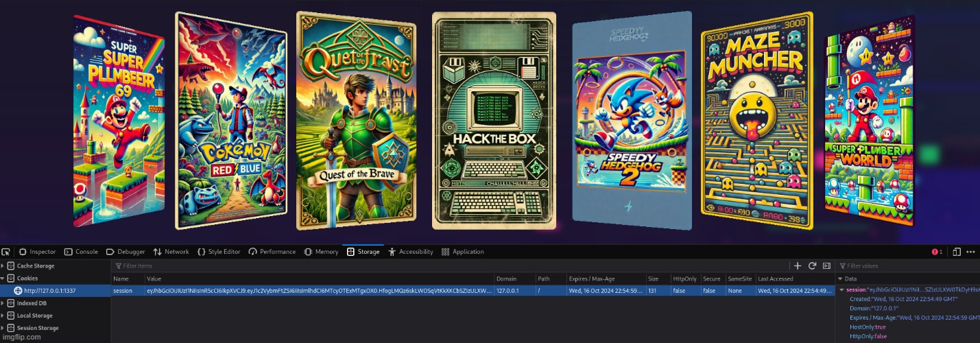Select Indexed DB in storage tree
Image resolution: width=980 pixels, height=343 pixels.
pyautogui.click(x=32, y=303)
